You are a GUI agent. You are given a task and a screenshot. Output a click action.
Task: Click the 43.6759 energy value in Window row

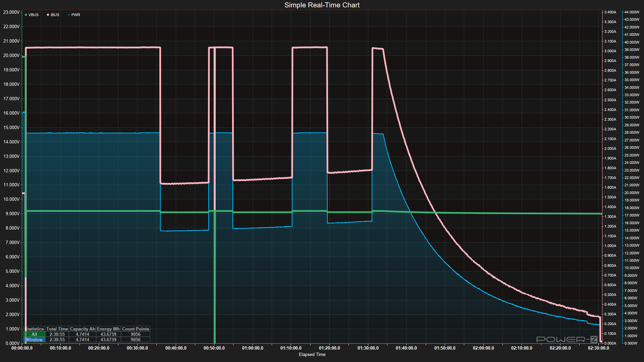point(108,340)
